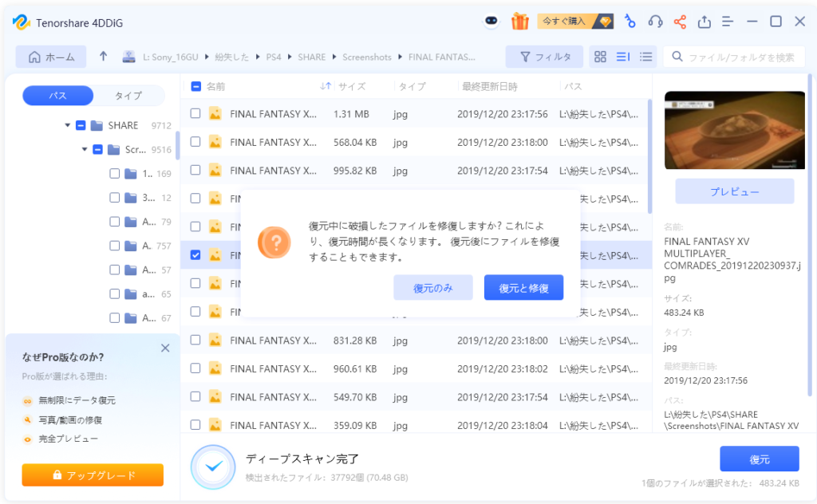Choose 復元のみ in the dialog
The image size is (817, 504).
(433, 287)
